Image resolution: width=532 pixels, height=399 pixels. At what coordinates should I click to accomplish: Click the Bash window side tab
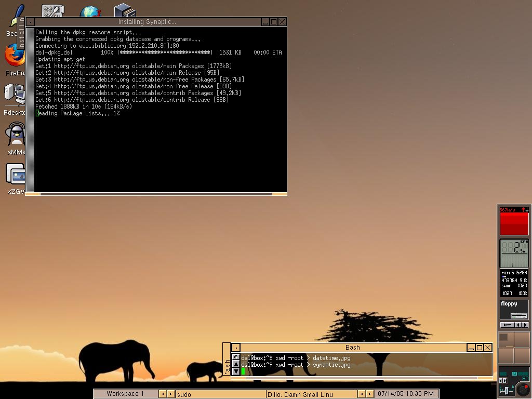227,359
